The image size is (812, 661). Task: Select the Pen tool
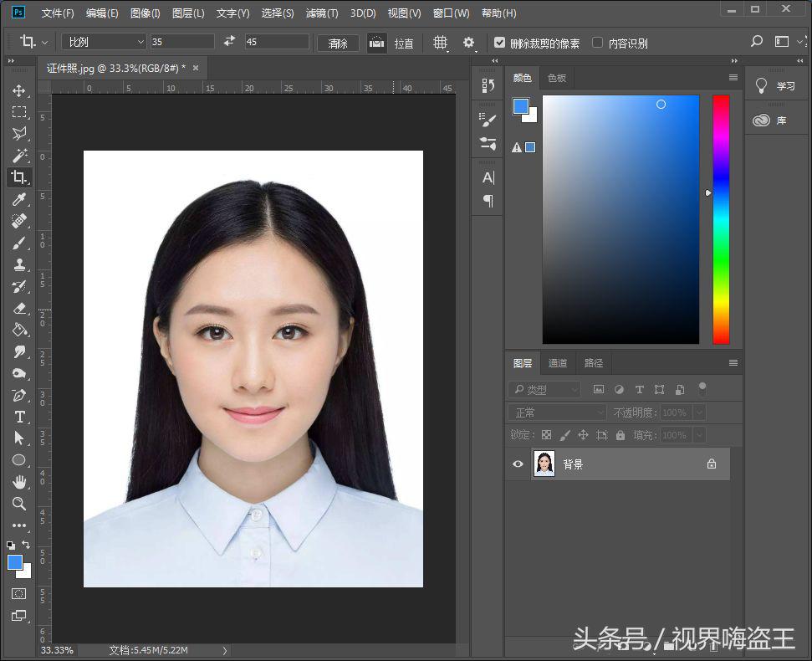(19, 395)
